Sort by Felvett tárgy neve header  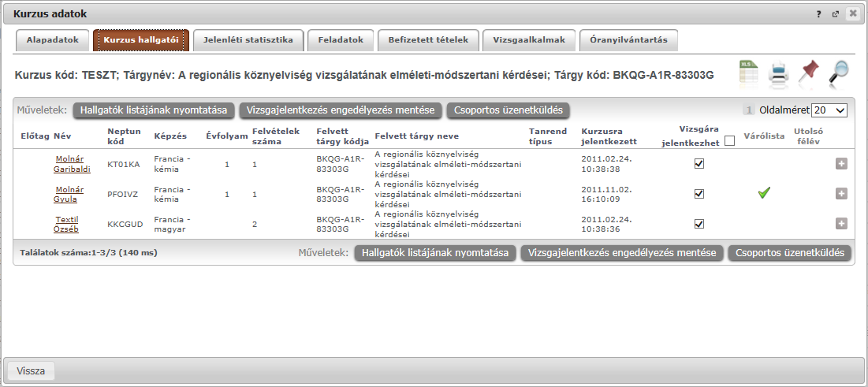click(x=417, y=136)
